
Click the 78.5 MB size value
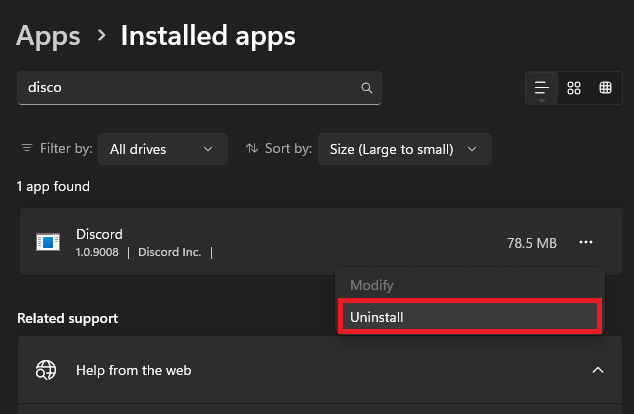coord(532,242)
